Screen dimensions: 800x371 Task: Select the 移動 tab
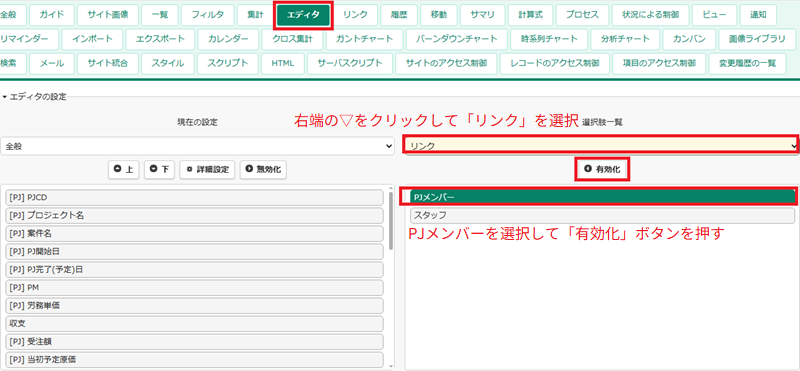[x=438, y=15]
